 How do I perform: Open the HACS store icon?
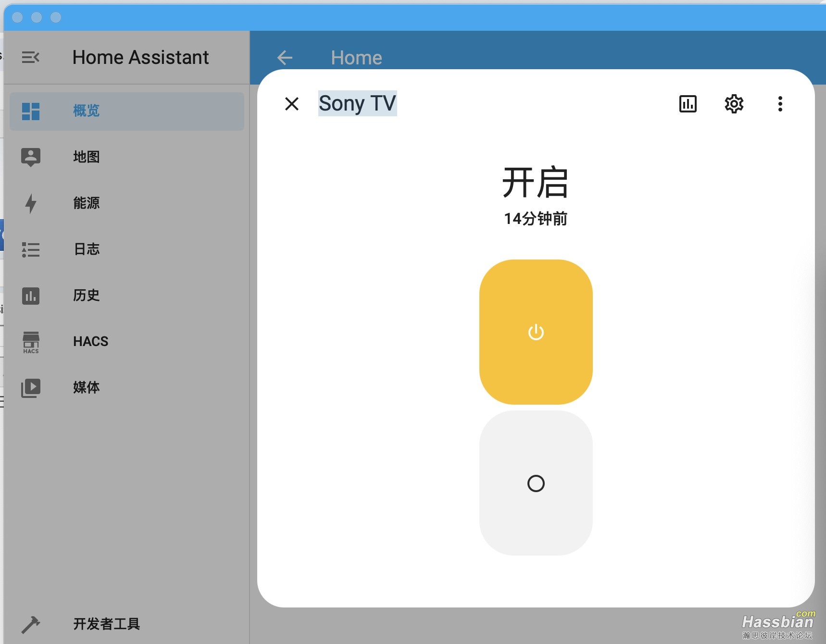click(31, 342)
